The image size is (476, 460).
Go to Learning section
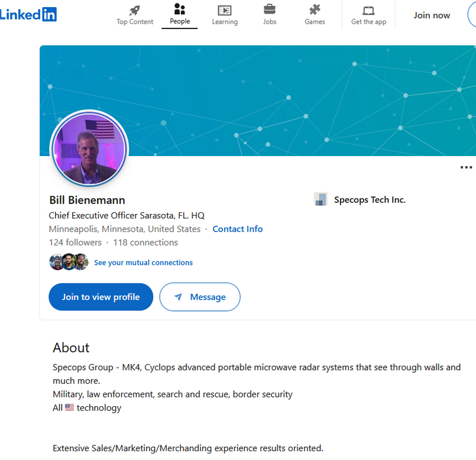[x=225, y=15]
